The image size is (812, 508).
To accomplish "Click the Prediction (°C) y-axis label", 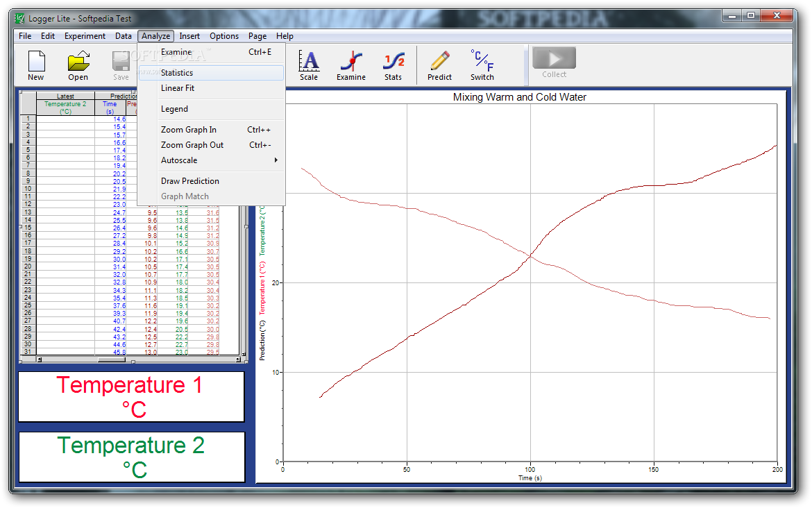I will (x=262, y=340).
